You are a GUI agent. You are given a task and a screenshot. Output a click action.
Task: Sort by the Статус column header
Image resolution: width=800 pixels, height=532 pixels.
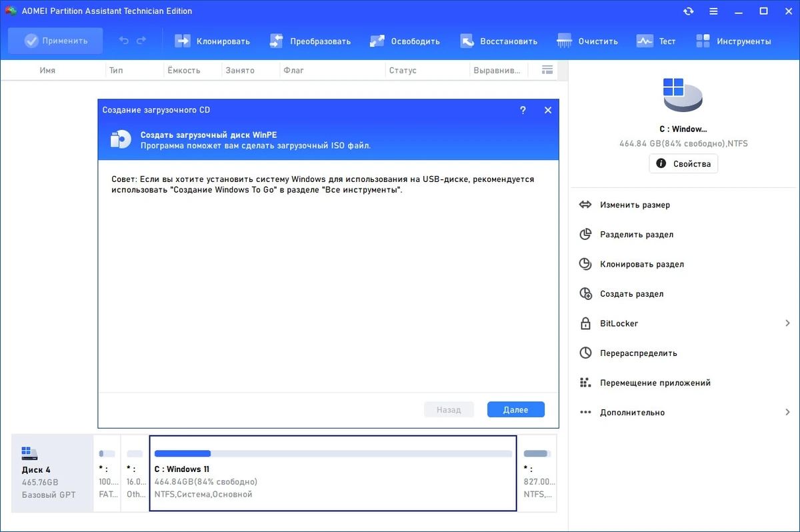pos(403,70)
